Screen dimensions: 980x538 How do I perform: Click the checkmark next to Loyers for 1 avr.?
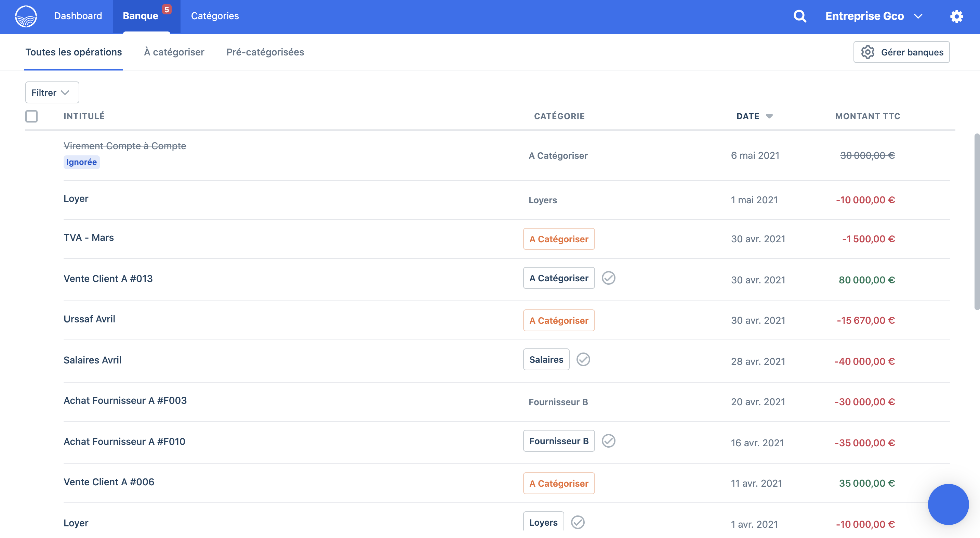pos(578,522)
